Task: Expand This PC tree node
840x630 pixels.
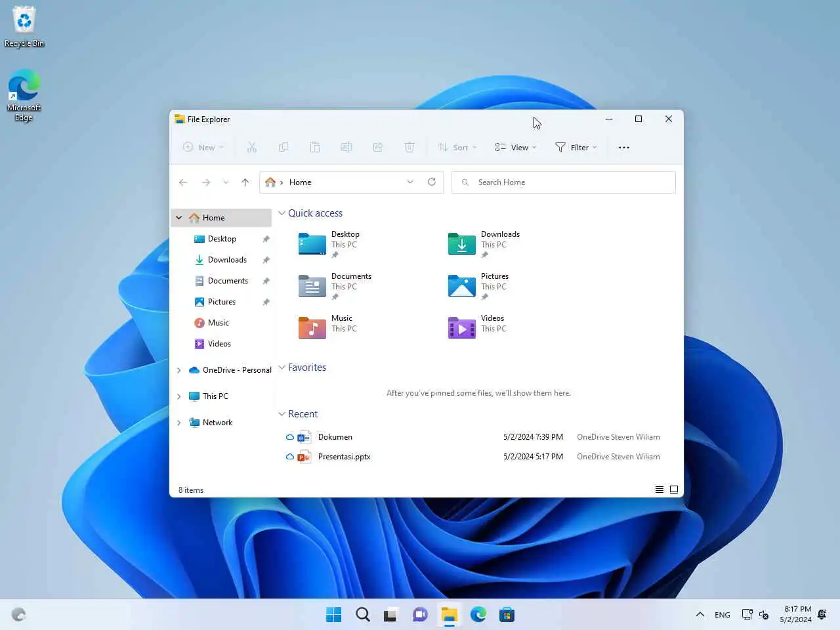Action: 178,396
